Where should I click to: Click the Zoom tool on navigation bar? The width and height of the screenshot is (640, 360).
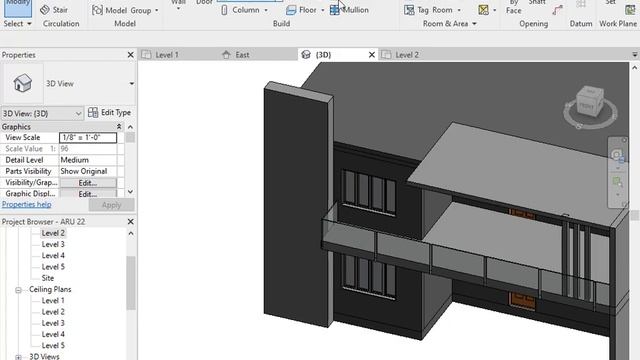tap(617, 181)
